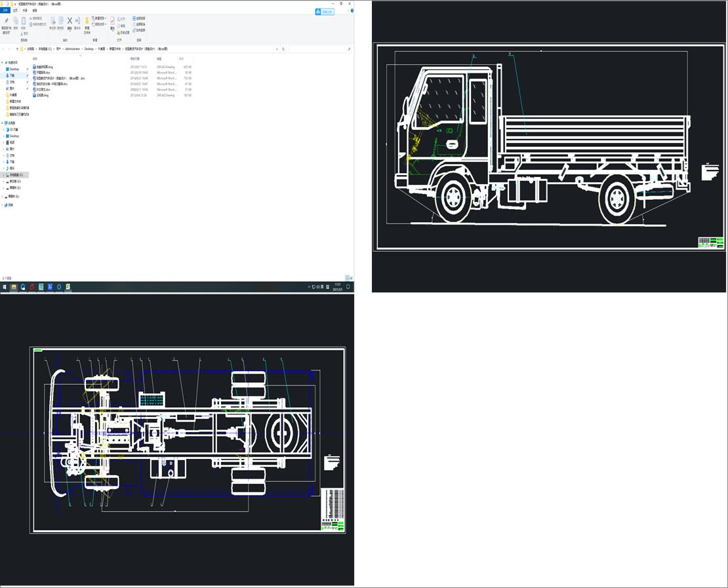728x588 pixels.
Task: Click the History icon in the ribbon Open group
Action: 119,33
